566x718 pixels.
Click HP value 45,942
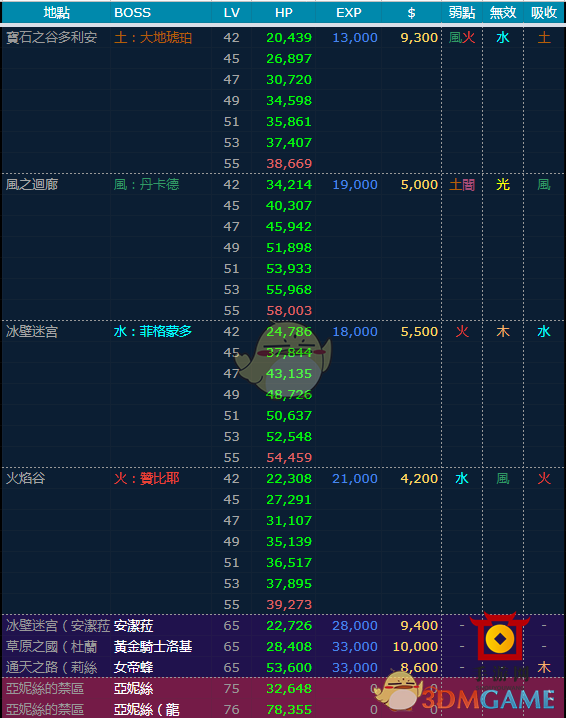pos(289,227)
